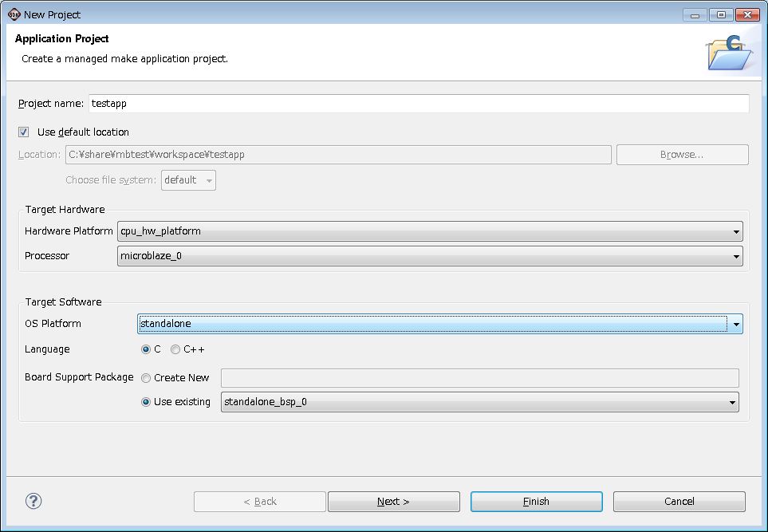768x532 pixels.
Task: Choose Create New board support package
Action: pos(146,378)
